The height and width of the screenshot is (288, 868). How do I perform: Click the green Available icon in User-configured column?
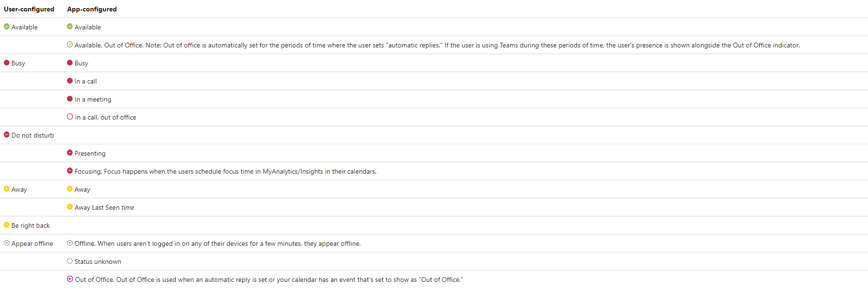click(x=7, y=27)
